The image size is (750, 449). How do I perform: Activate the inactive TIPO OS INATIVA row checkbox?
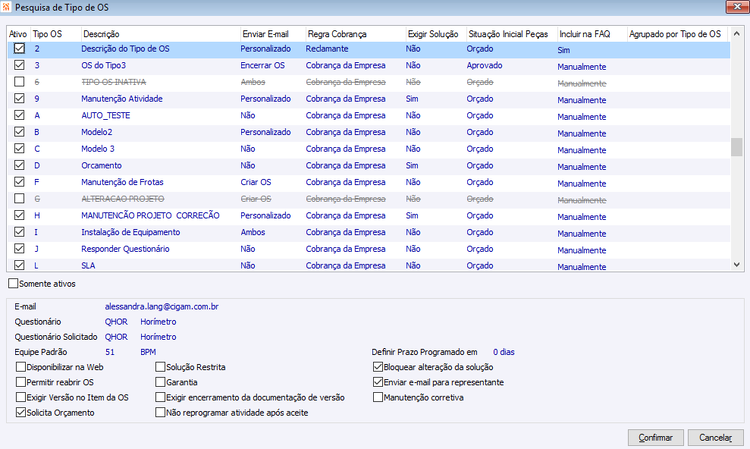19,82
